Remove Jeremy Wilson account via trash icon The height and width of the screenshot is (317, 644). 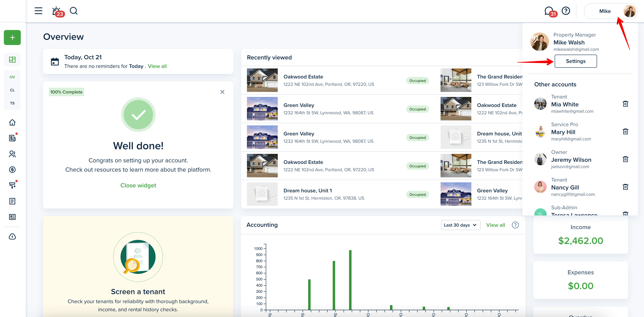625,159
